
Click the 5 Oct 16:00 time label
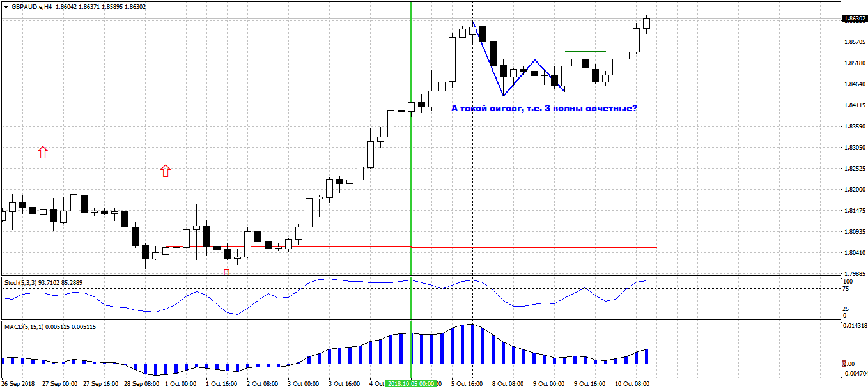click(467, 384)
